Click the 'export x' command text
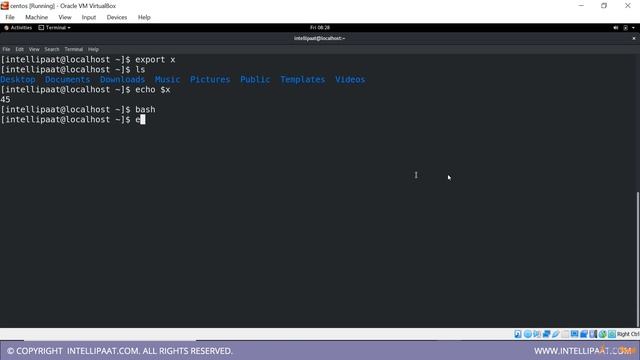This screenshot has width=640, height=360. 155,60
